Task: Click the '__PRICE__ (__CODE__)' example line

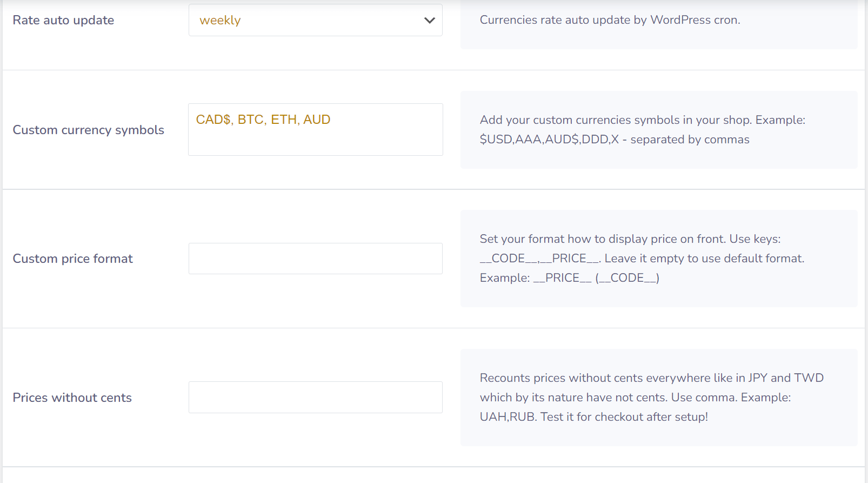Action: pos(596,278)
